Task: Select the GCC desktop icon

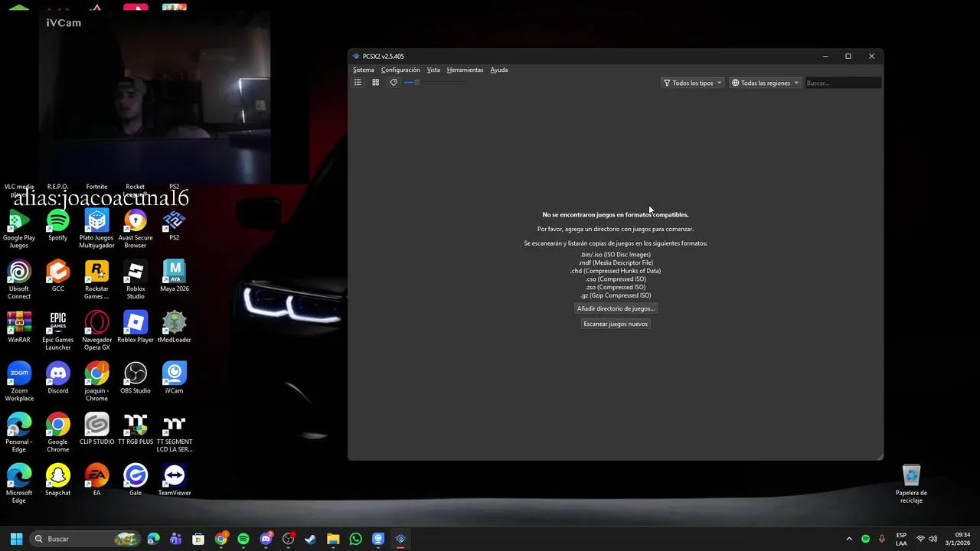Action: click(58, 276)
